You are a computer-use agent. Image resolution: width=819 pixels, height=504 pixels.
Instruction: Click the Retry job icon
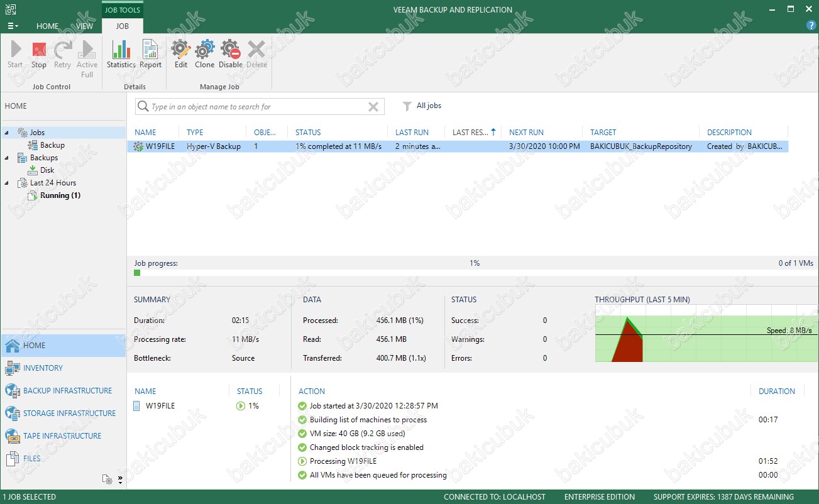coord(62,54)
